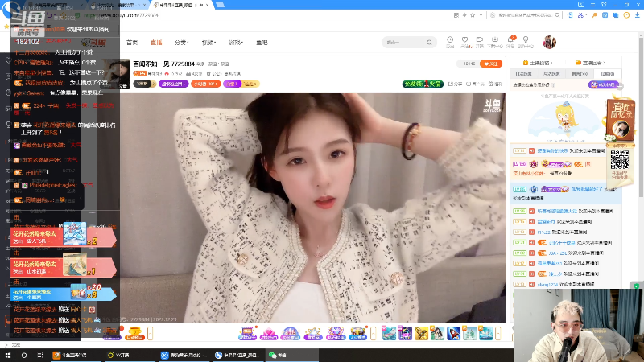Bookmark the page with the star icon

click(473, 15)
